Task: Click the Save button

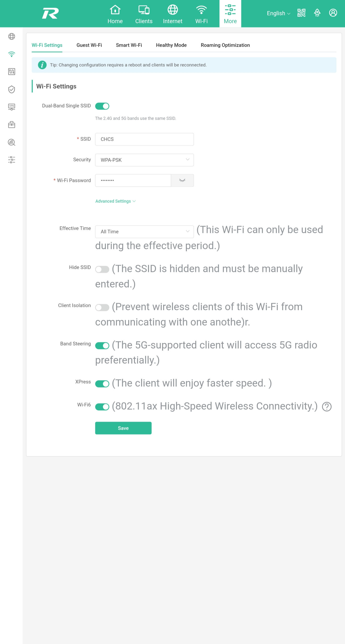Action: point(123,428)
